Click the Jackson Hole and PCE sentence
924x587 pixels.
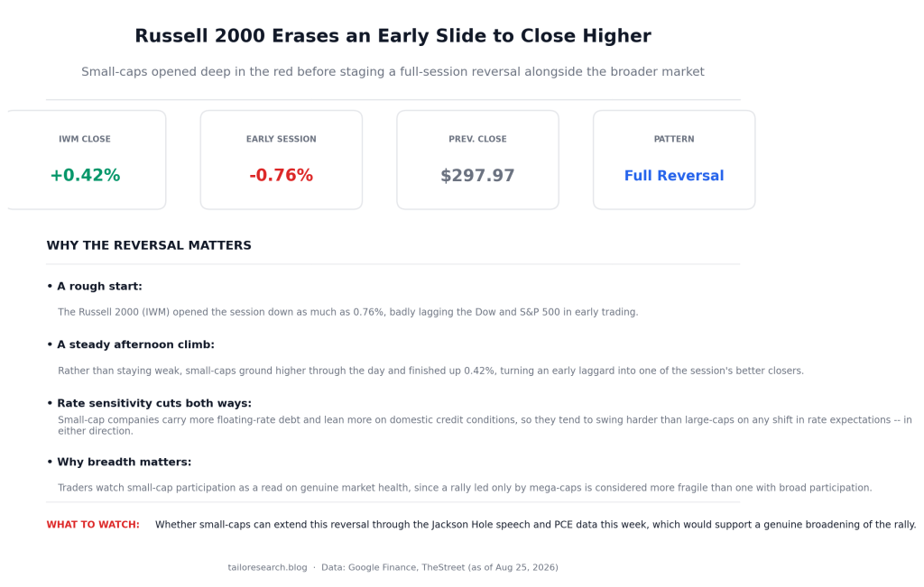[536, 525]
